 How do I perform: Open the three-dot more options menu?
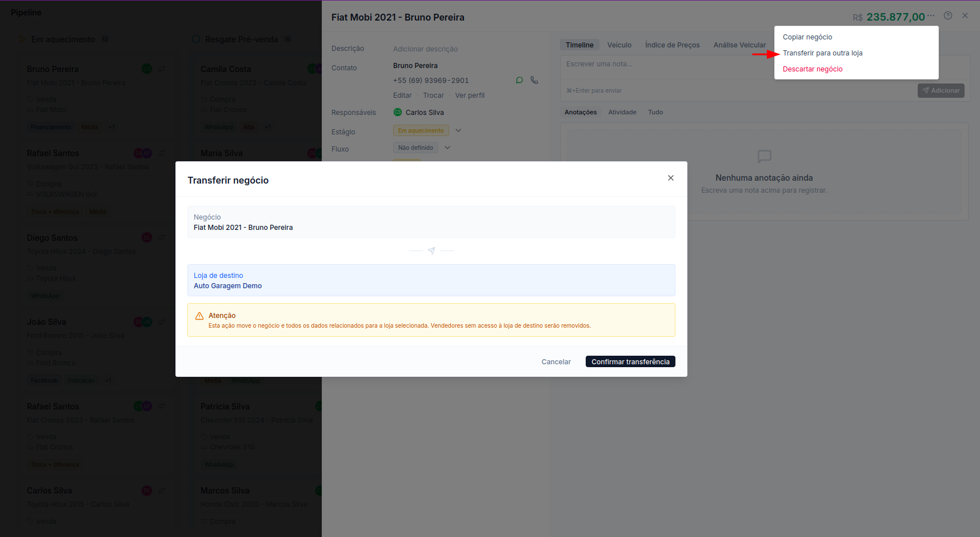[x=931, y=15]
